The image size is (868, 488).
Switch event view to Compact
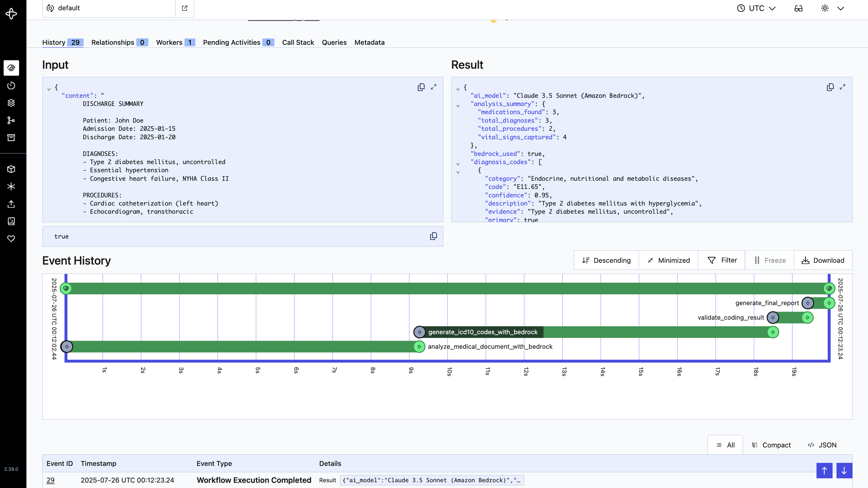coord(771,445)
